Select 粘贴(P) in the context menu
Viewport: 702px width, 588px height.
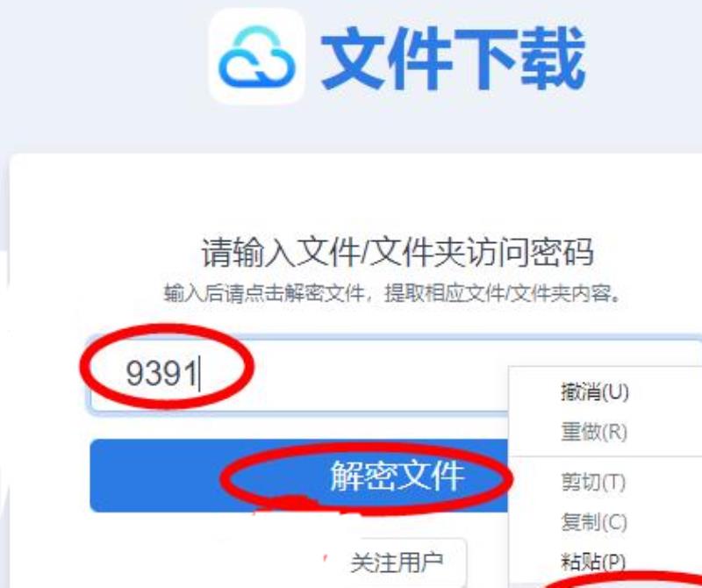tap(593, 562)
